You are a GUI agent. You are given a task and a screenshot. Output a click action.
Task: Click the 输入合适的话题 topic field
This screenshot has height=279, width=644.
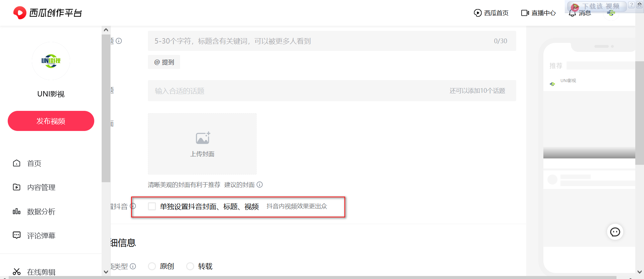point(332,91)
